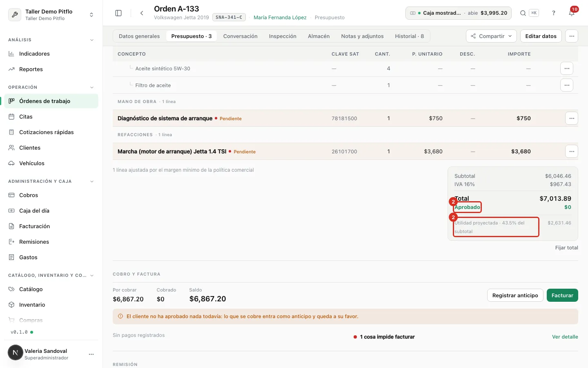
Task: Open Clientes in the sidebar
Action: (x=51, y=148)
